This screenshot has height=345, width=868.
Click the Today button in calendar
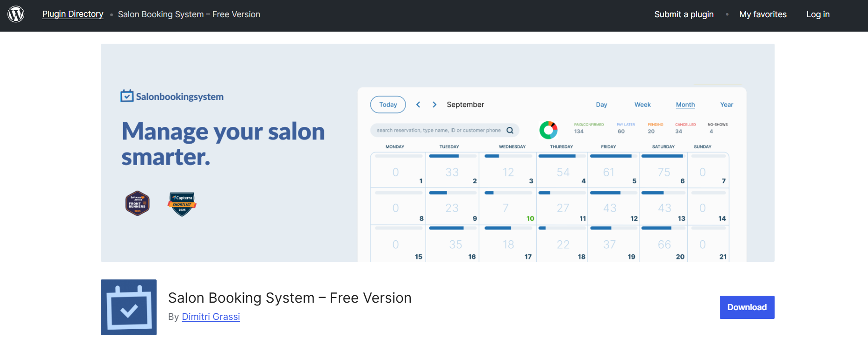pyautogui.click(x=388, y=105)
